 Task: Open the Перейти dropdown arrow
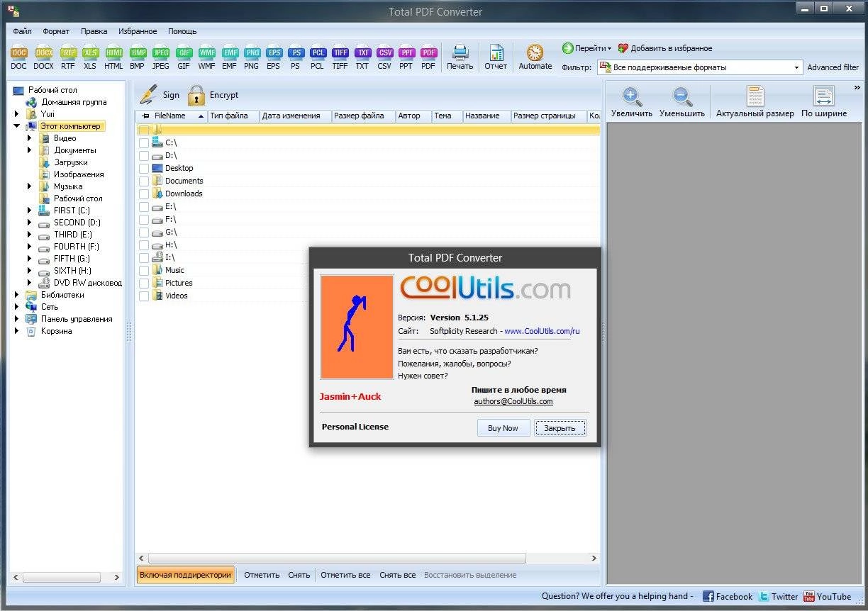609,49
